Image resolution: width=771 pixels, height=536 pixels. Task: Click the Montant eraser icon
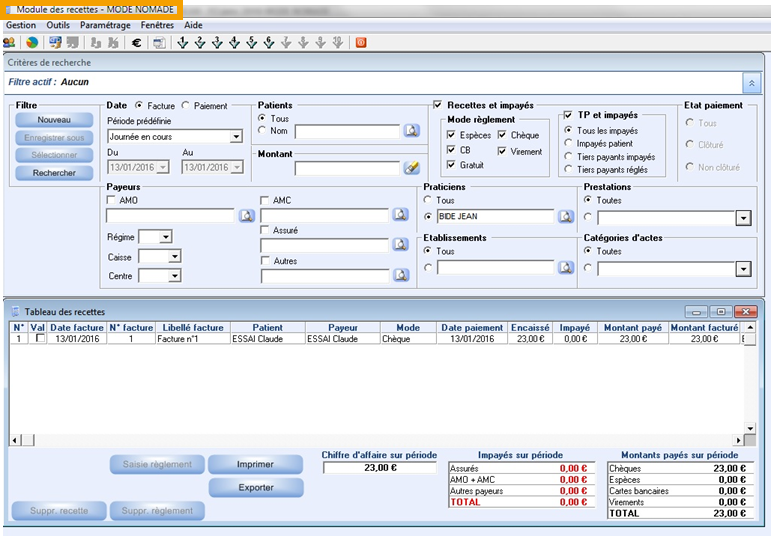pyautogui.click(x=411, y=168)
